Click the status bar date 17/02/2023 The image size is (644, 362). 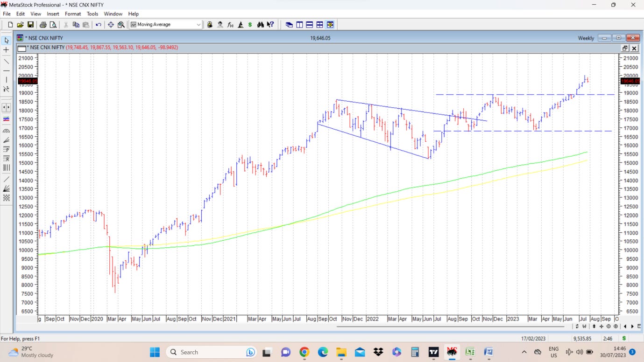(534, 338)
